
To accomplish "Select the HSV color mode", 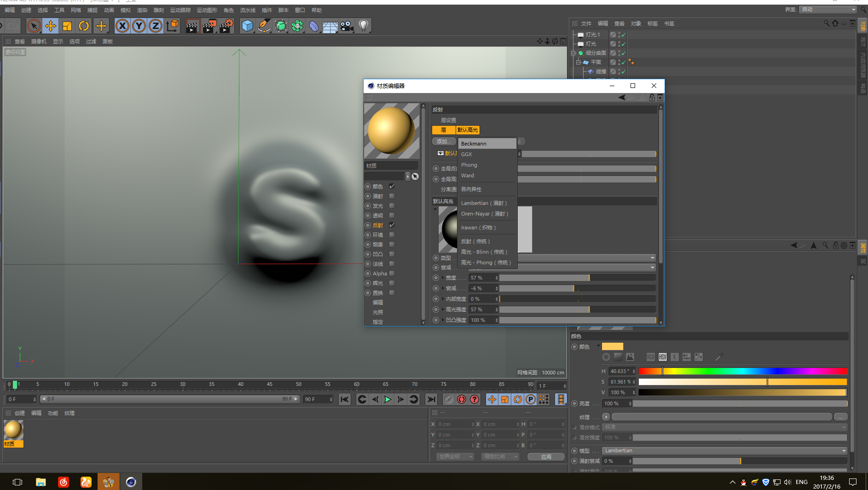I will pos(662,357).
